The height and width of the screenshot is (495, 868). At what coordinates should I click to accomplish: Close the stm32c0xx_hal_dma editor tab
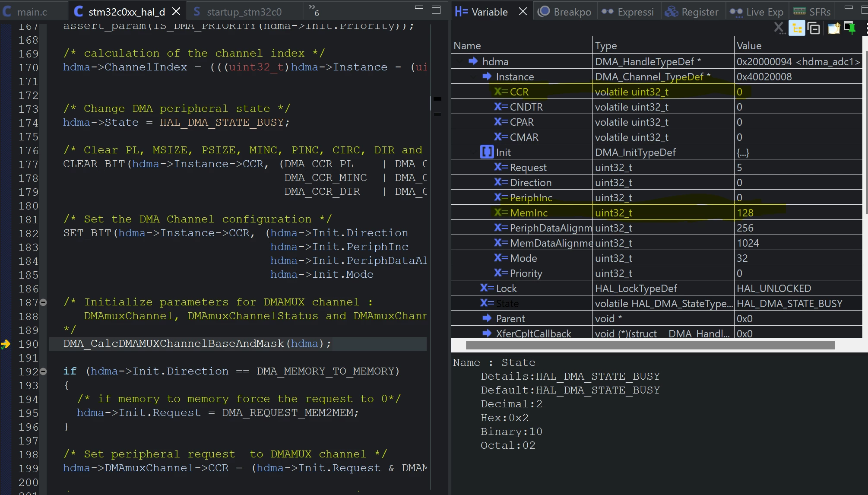coord(176,12)
